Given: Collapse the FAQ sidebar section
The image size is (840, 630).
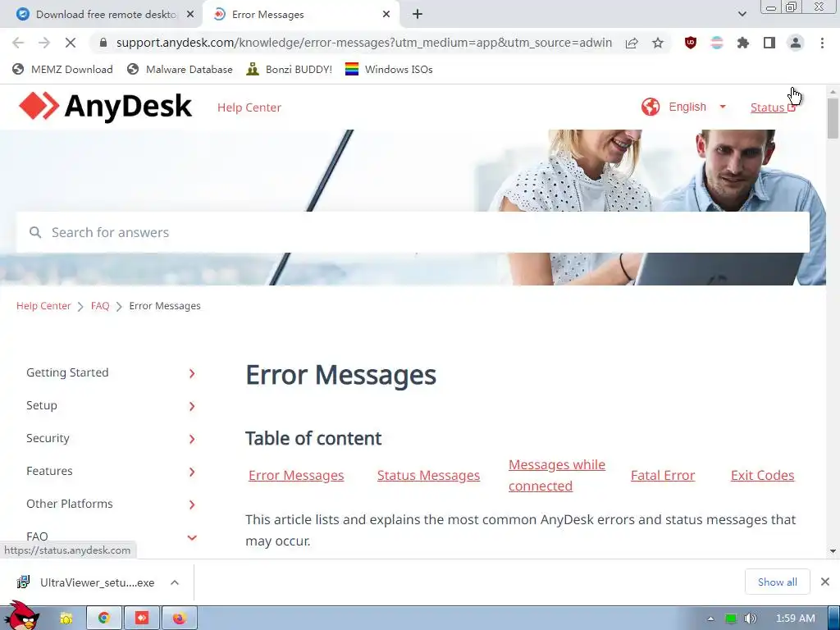Looking at the screenshot, I should coord(192,536).
